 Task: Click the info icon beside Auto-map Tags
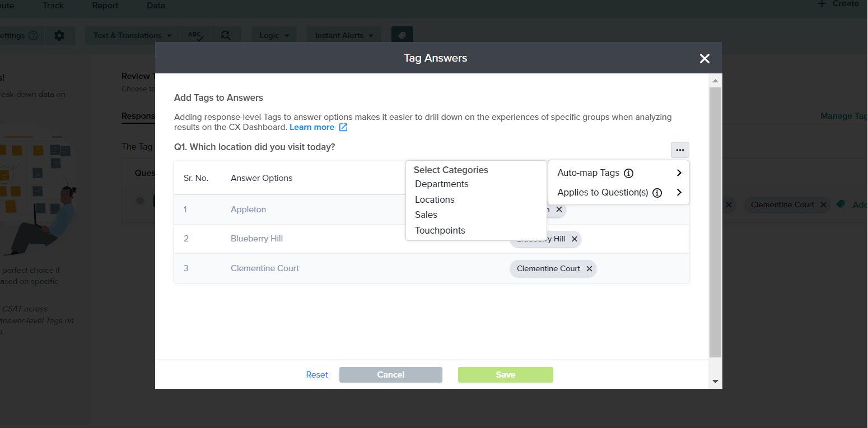(628, 173)
